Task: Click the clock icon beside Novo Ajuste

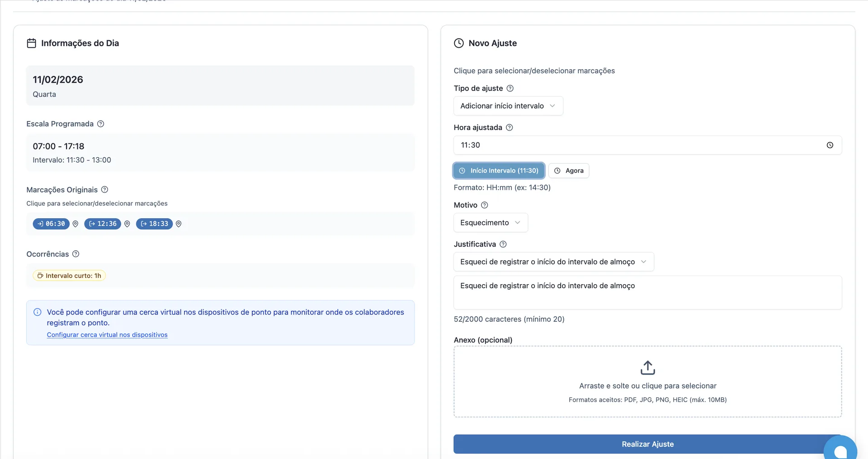Action: click(458, 43)
